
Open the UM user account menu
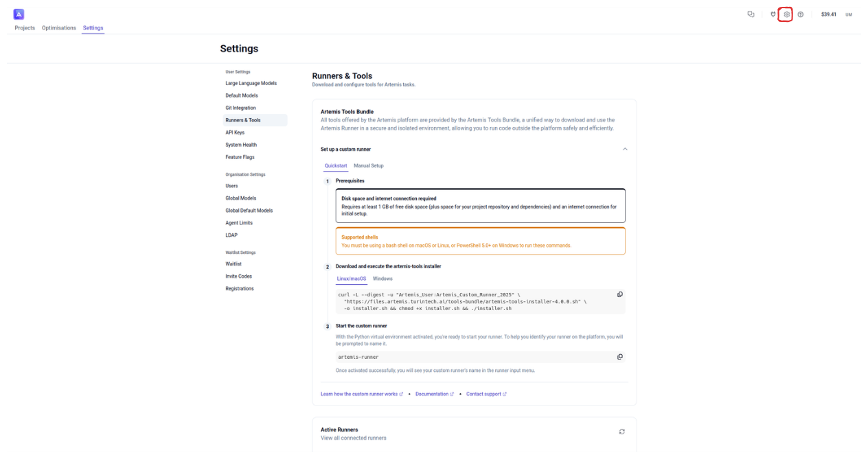(x=849, y=14)
